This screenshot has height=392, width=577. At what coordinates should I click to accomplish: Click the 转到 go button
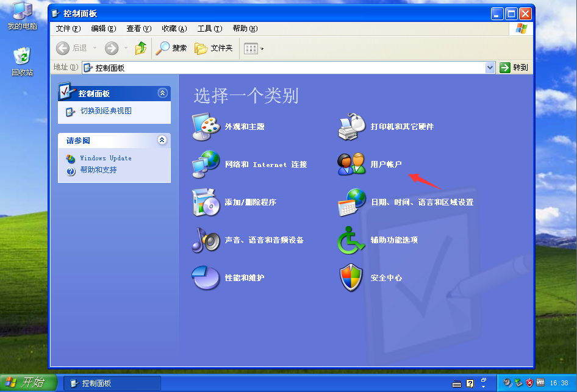point(514,68)
